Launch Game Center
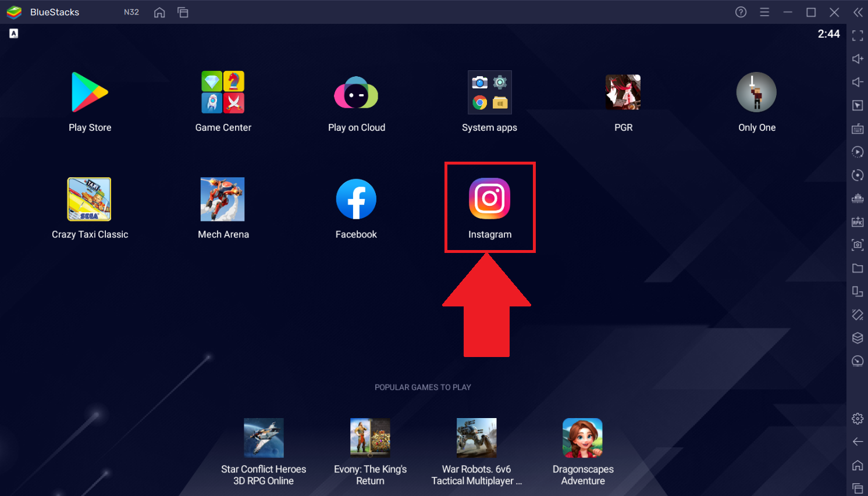The width and height of the screenshot is (868, 496). click(223, 92)
